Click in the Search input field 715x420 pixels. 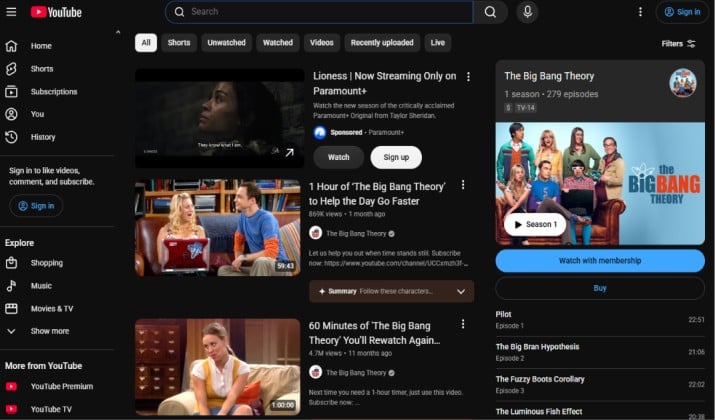click(x=319, y=12)
